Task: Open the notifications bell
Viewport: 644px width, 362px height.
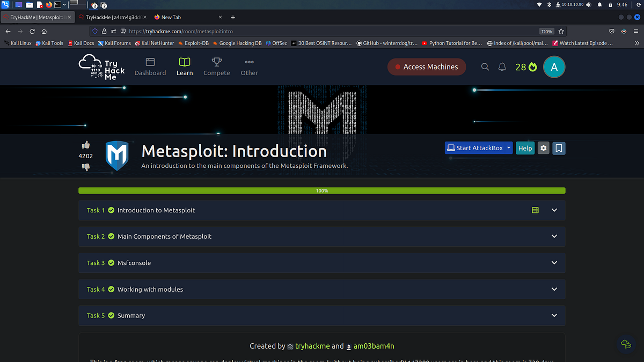Action: point(502,67)
